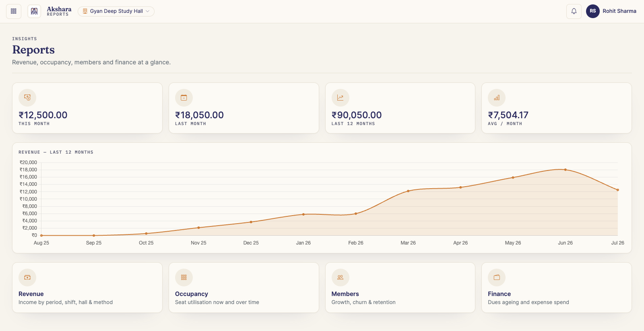Open the notifications bell
The image size is (644, 331).
click(574, 11)
